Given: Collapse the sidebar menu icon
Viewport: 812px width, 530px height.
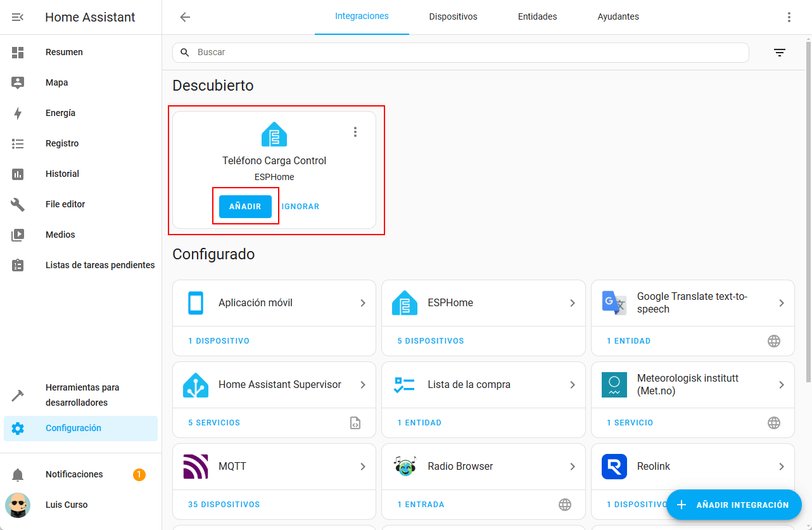Looking at the screenshot, I should [x=18, y=17].
